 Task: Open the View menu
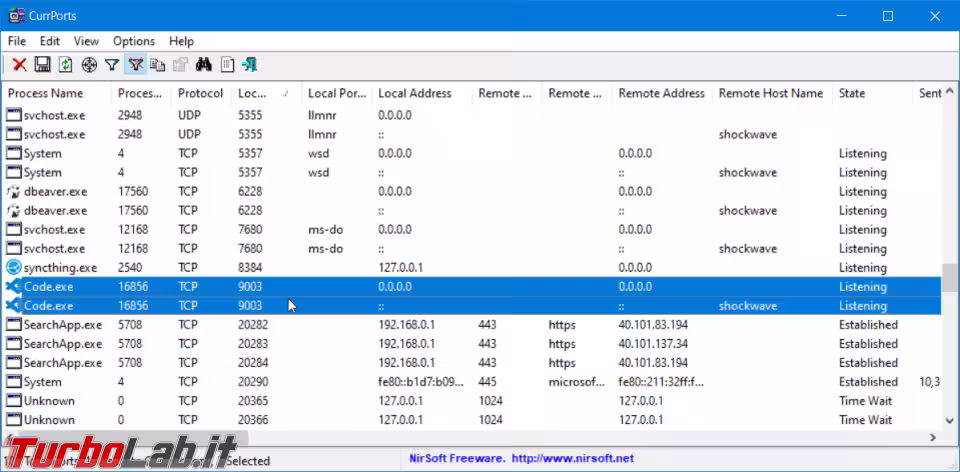pyautogui.click(x=86, y=41)
